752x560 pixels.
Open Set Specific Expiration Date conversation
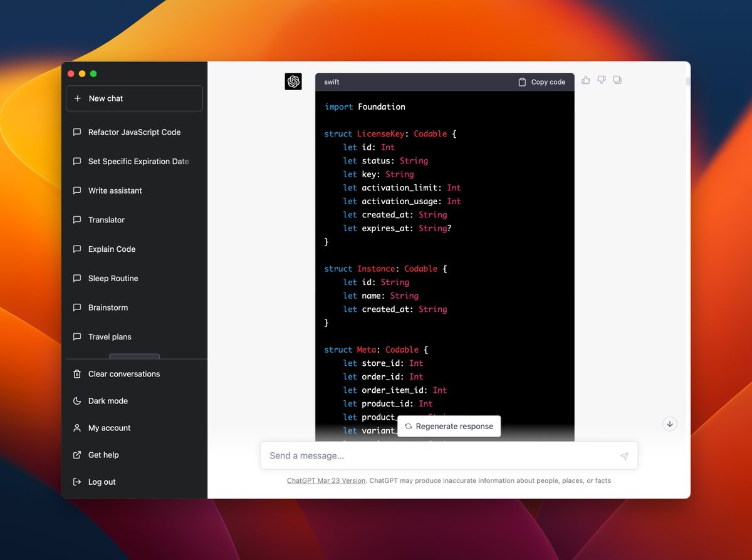134,162
